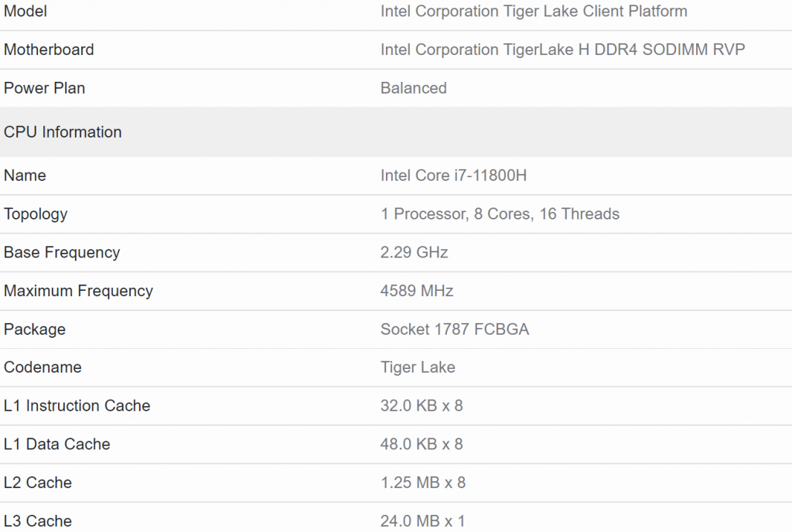Viewport: 792px width, 532px height.
Task: Click 'Intel Core i7-11800H' value
Action: 453,176
